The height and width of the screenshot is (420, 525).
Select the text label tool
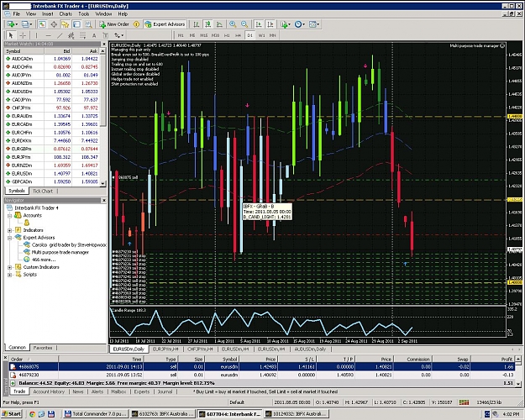[106, 35]
